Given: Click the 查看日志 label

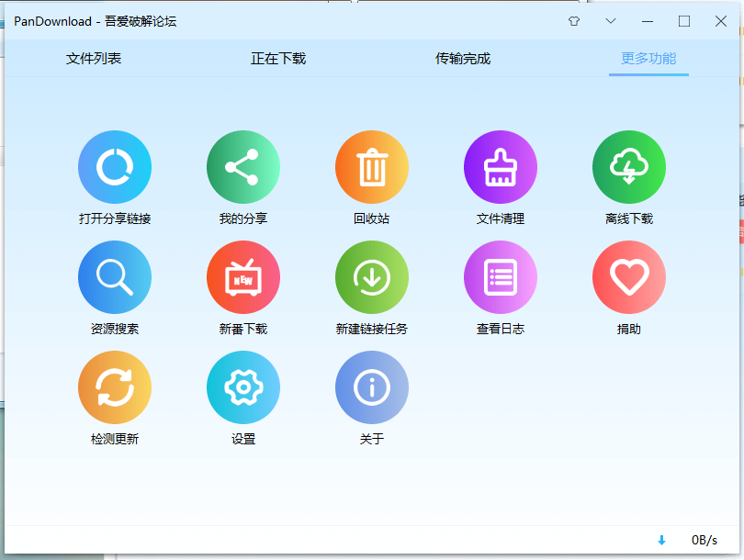Looking at the screenshot, I should point(501,329).
